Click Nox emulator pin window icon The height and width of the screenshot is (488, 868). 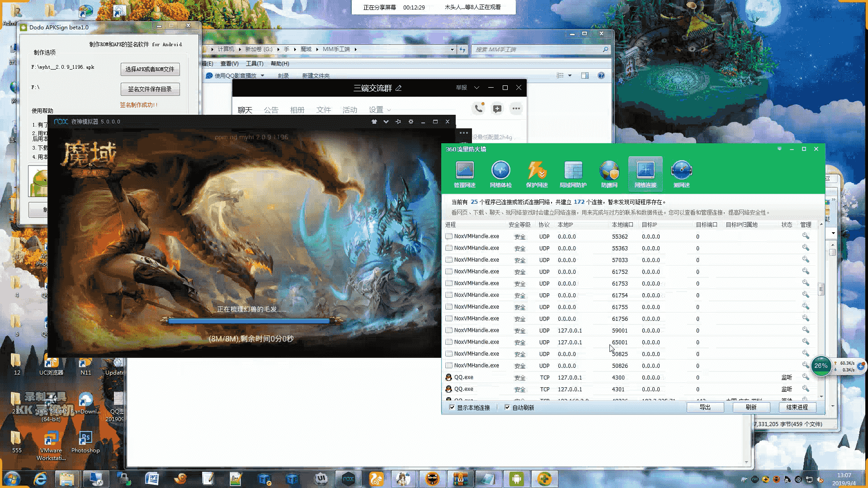[x=398, y=122]
